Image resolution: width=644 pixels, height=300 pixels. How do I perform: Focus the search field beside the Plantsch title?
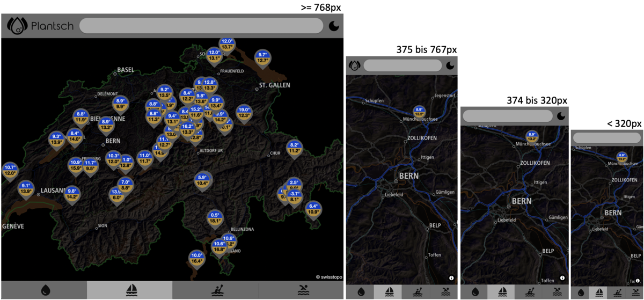[201, 26]
